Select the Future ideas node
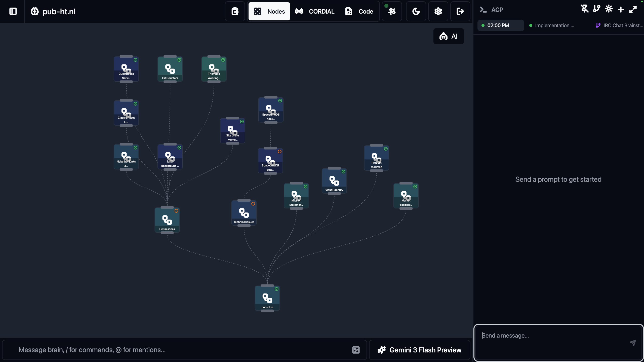644x362 pixels. pyautogui.click(x=167, y=220)
